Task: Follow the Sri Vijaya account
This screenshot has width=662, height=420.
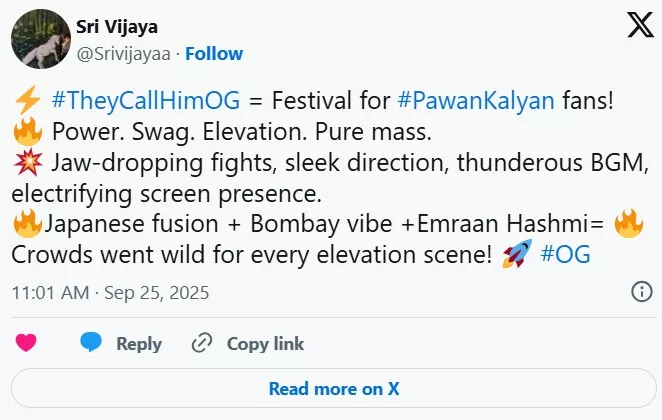Action: 214,53
